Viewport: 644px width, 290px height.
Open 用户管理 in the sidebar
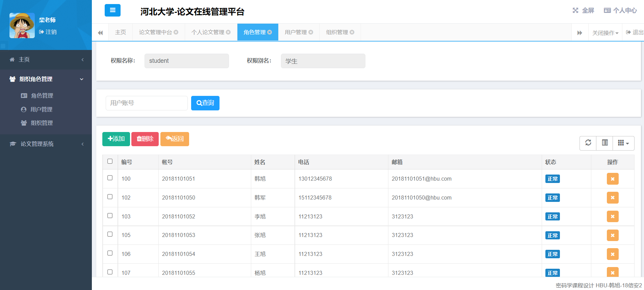pos(41,109)
